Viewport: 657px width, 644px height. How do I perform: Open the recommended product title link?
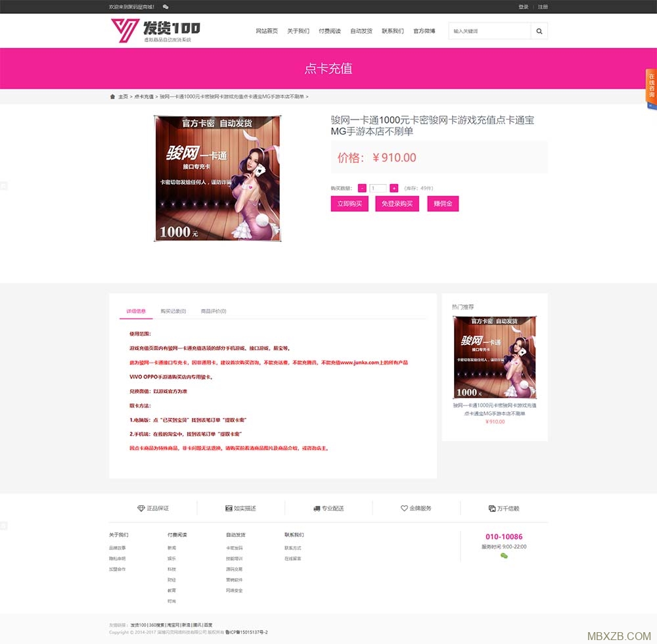(495, 409)
